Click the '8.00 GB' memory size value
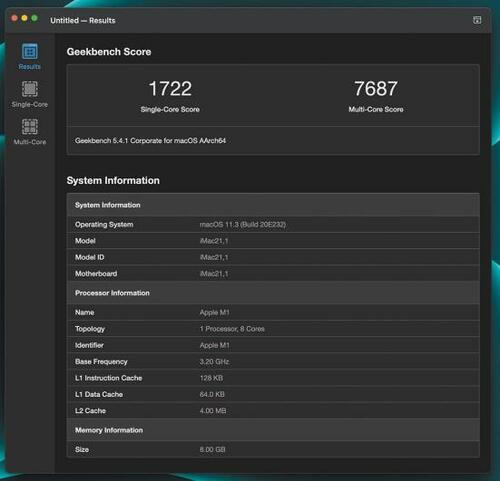 [212, 450]
